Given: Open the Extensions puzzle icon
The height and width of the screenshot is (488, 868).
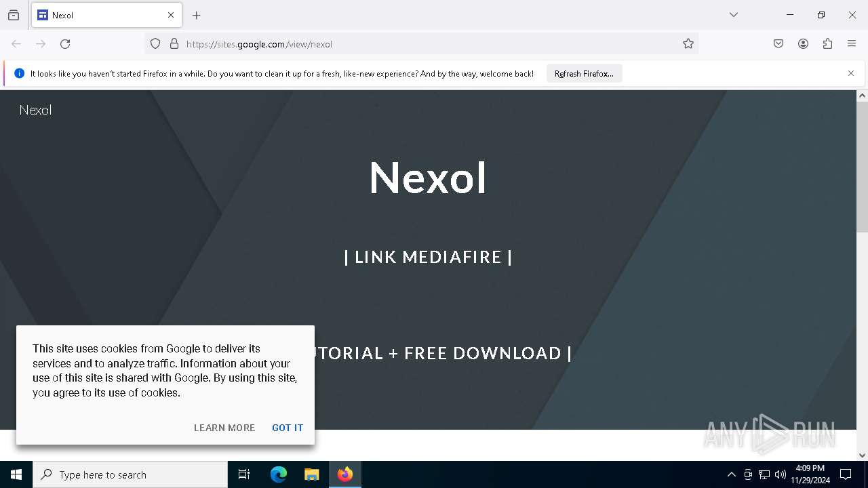Looking at the screenshot, I should (827, 44).
